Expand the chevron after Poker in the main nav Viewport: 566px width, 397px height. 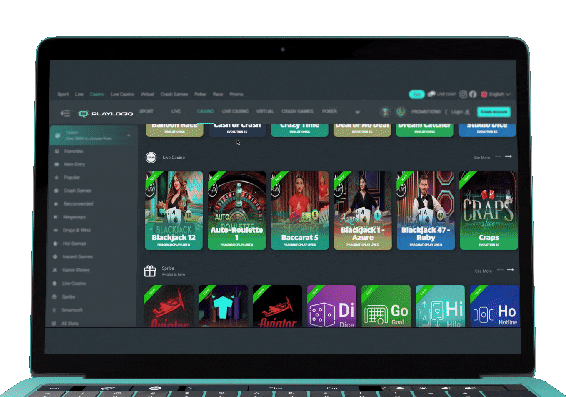coord(357,112)
